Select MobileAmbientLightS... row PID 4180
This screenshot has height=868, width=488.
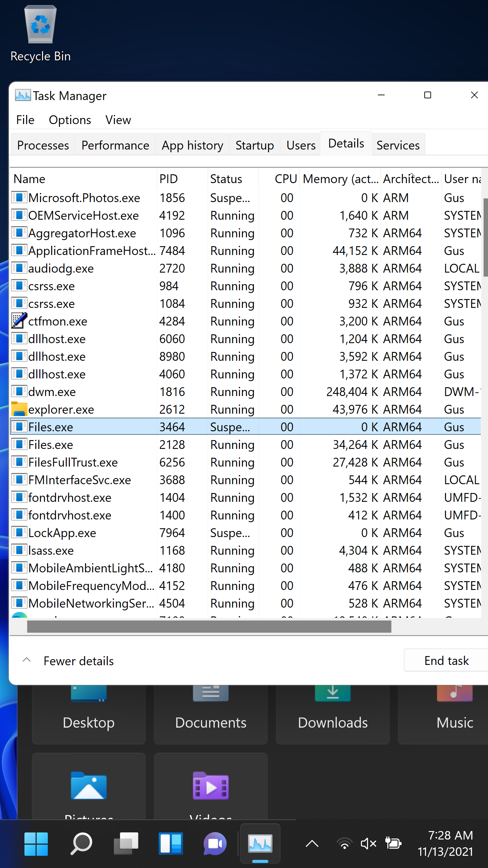(x=246, y=568)
